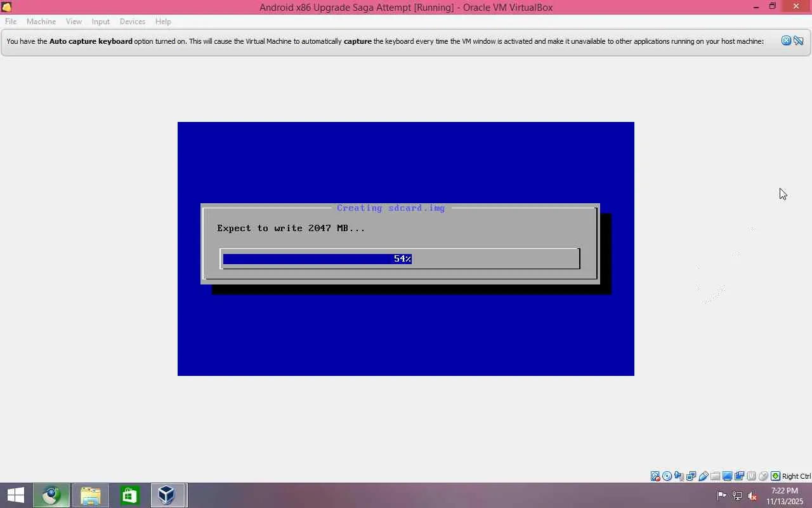
Task: Open the green globe browser in taskbar
Action: [x=51, y=495]
